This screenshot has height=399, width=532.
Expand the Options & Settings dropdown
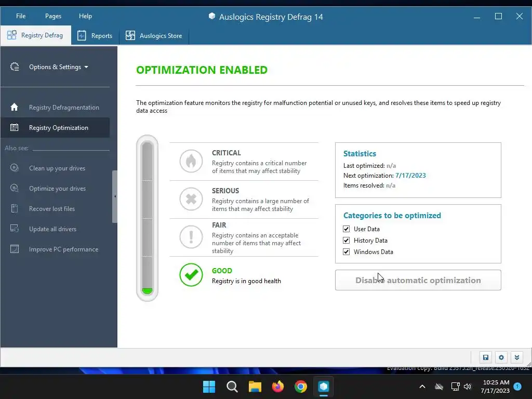pos(58,67)
